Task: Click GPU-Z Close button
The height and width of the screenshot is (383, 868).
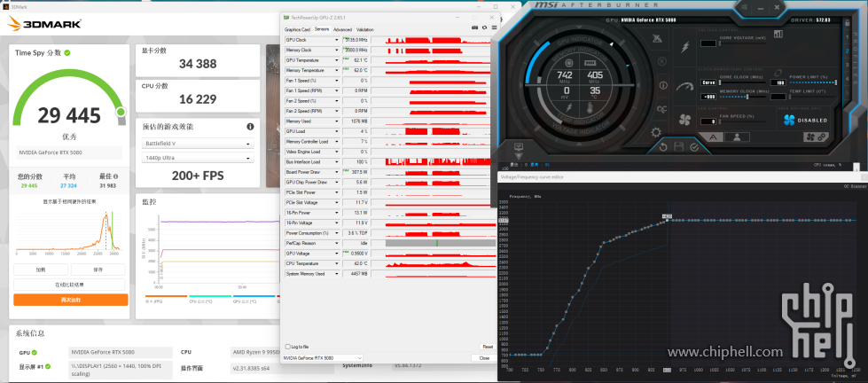Action: [484, 358]
